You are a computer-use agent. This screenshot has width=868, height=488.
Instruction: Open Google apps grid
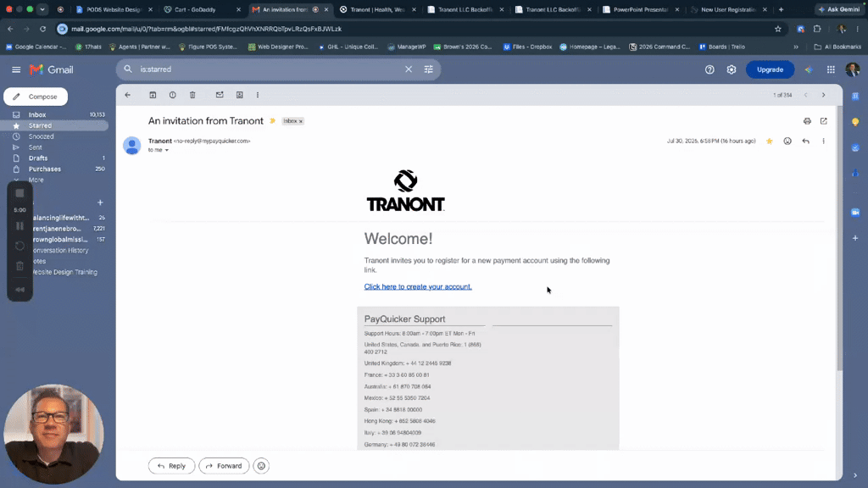coord(831,69)
